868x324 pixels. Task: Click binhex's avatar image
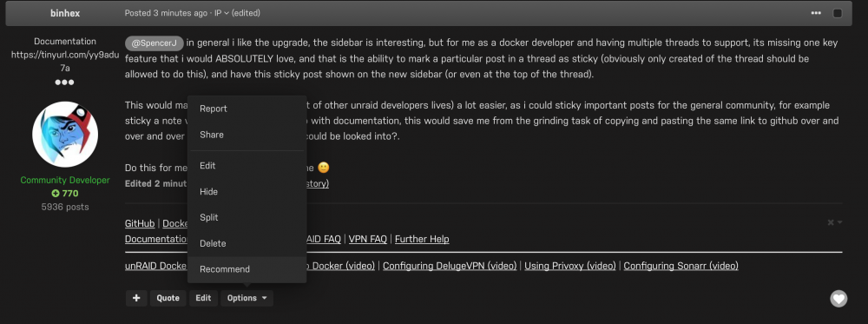65,135
